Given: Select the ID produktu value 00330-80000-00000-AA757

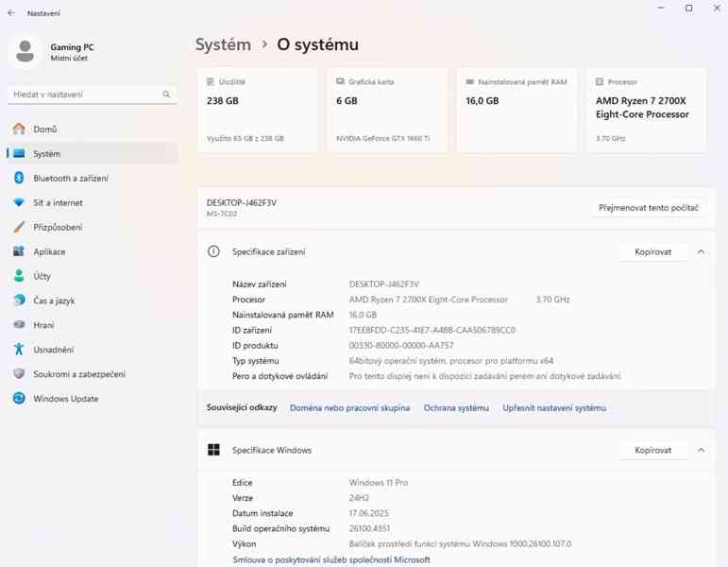Looking at the screenshot, I should pyautogui.click(x=401, y=345).
